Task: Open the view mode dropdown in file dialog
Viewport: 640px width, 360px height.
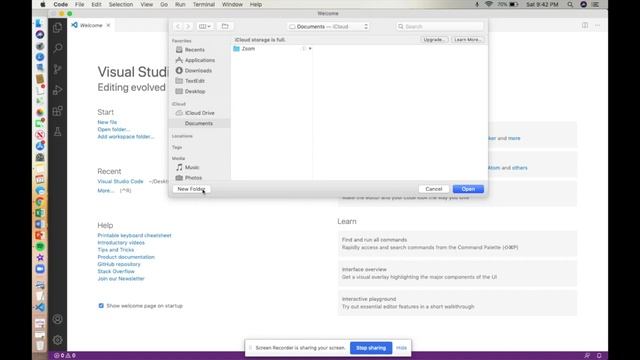Action: (x=205, y=27)
